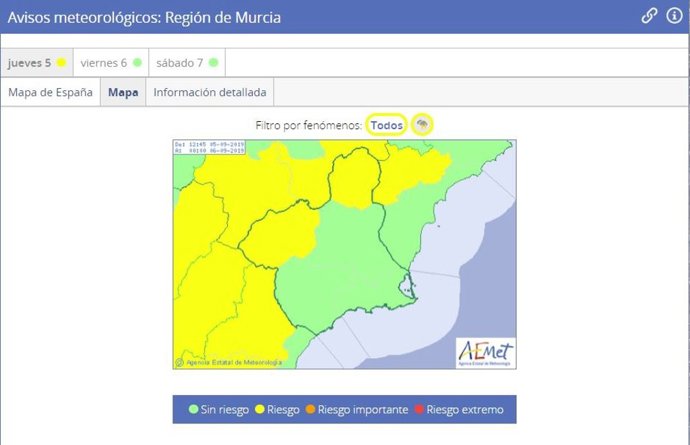
Task: Select the jueves 5 day tab
Action: click(x=37, y=63)
